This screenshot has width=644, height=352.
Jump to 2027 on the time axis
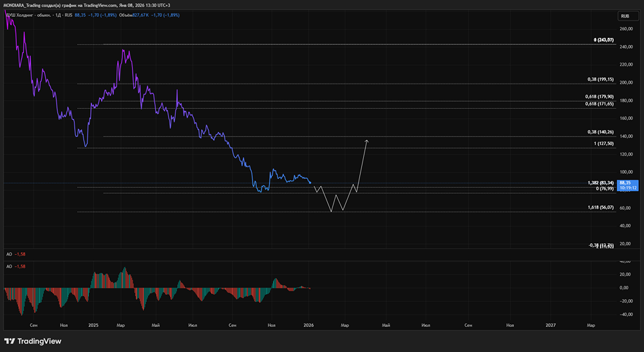pos(551,325)
